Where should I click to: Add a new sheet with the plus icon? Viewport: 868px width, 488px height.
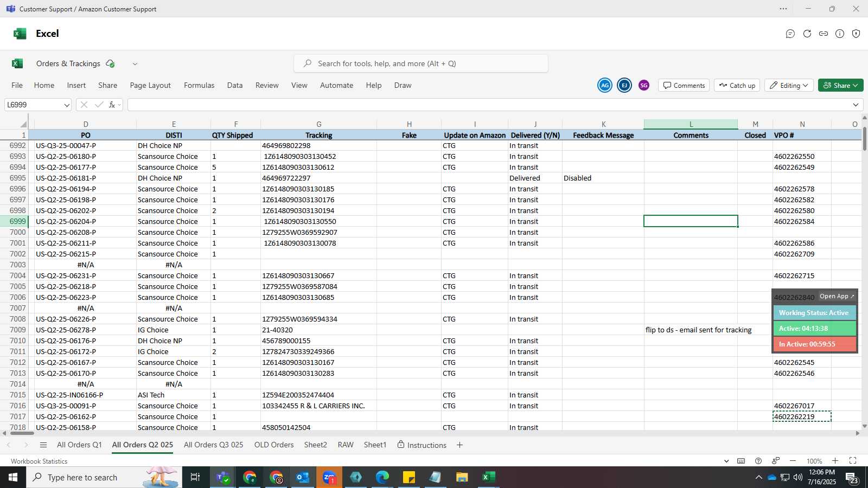(459, 445)
